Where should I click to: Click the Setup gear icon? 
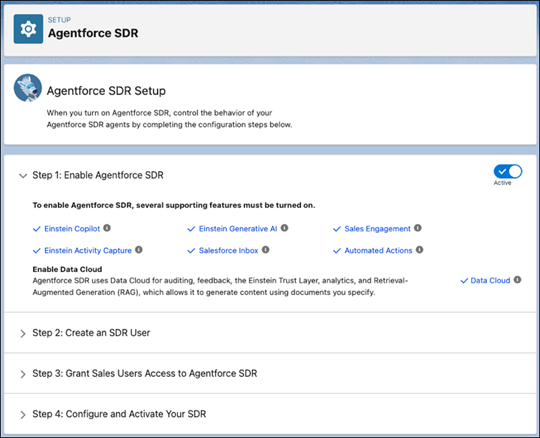click(28, 29)
